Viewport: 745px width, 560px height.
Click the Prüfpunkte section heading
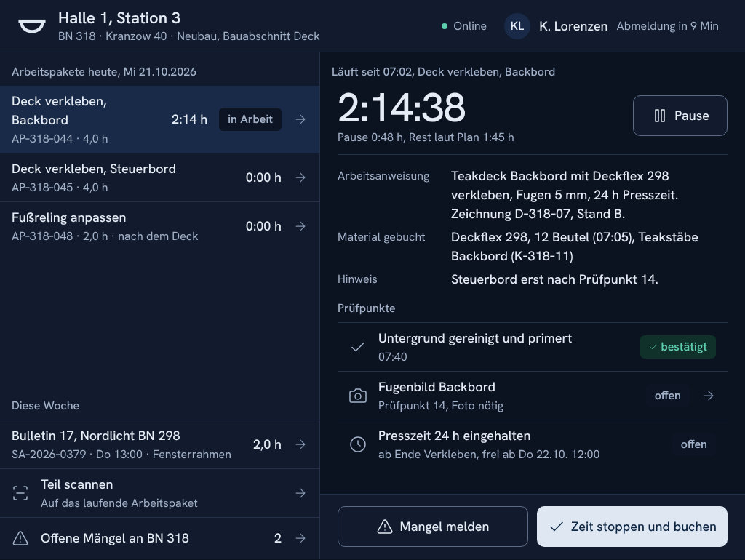(367, 308)
